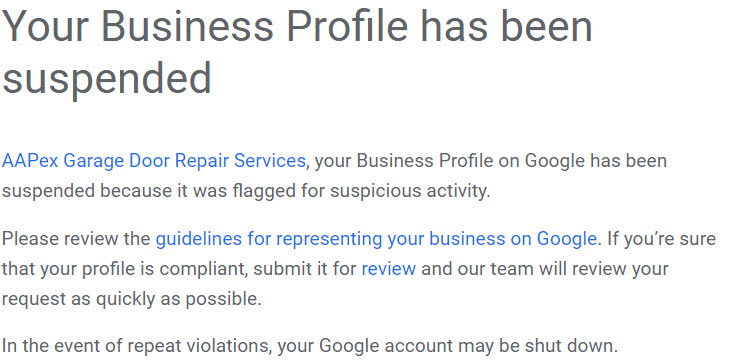Click the blue 'review' submission link

(388, 269)
